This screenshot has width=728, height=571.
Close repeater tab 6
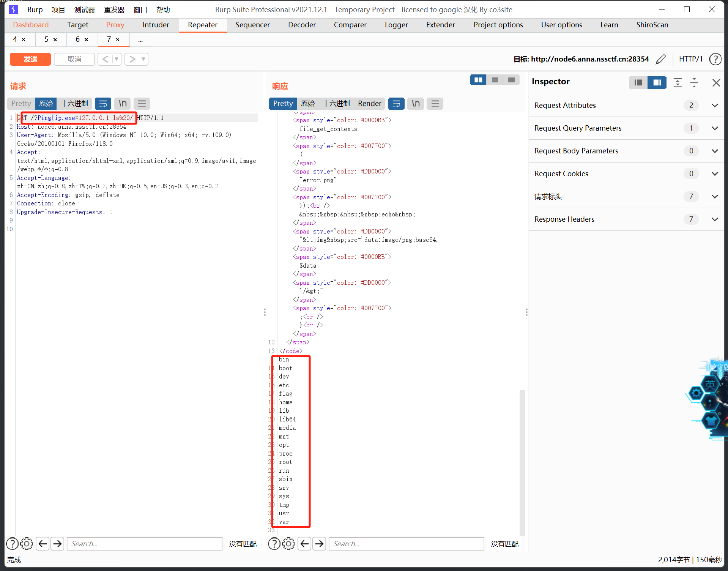point(86,39)
